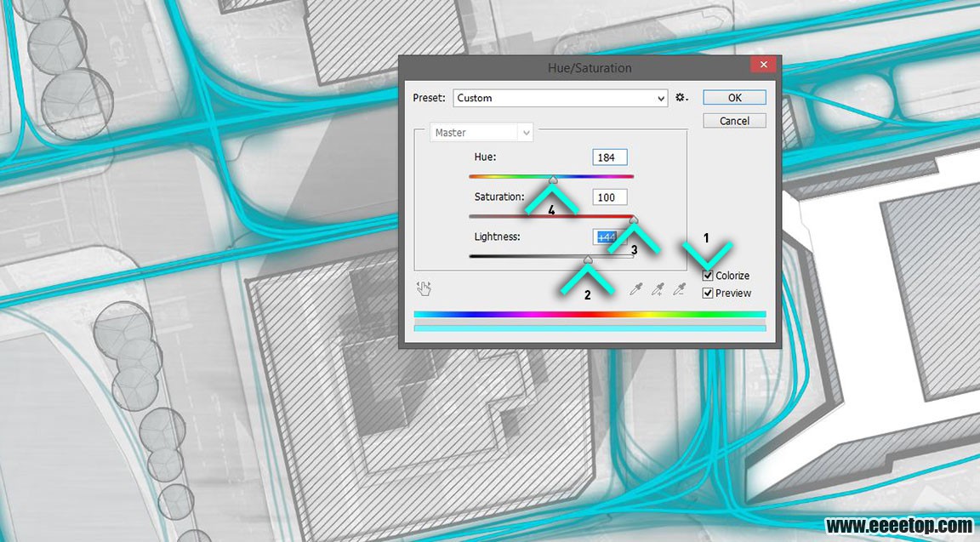Click the Saturation slider handle
Image resolution: width=980 pixels, height=542 pixels.
(633, 220)
